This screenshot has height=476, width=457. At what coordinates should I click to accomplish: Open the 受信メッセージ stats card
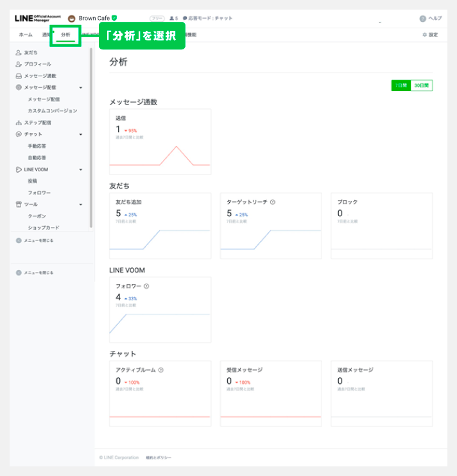click(x=271, y=393)
